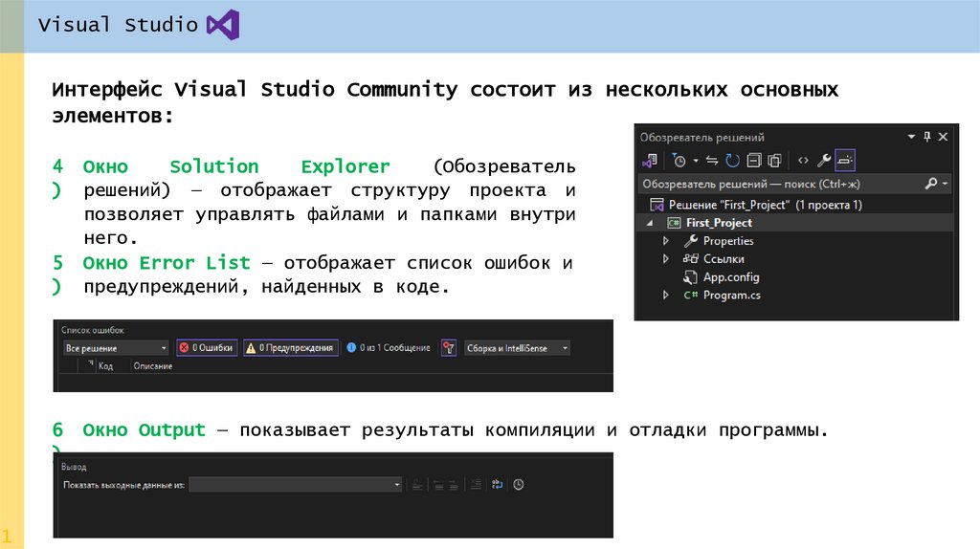Select the Решение "First_Project" solution row
Screen dimensions: 980x549
click(795, 205)
